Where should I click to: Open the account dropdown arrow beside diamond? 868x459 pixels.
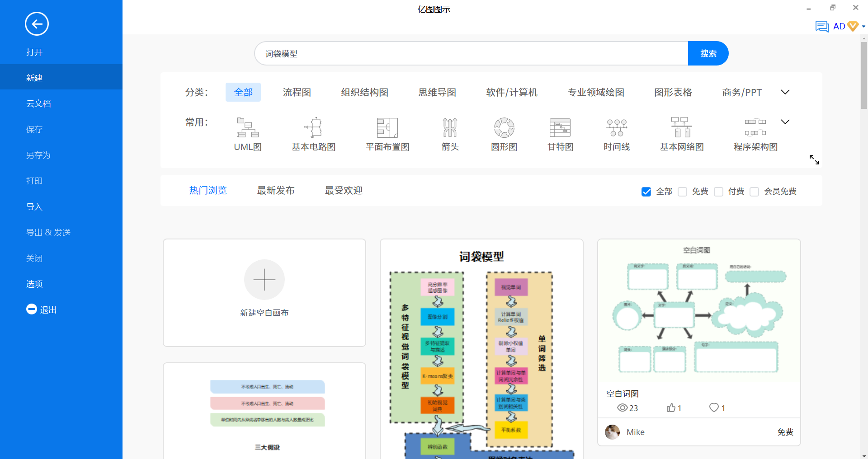(863, 27)
